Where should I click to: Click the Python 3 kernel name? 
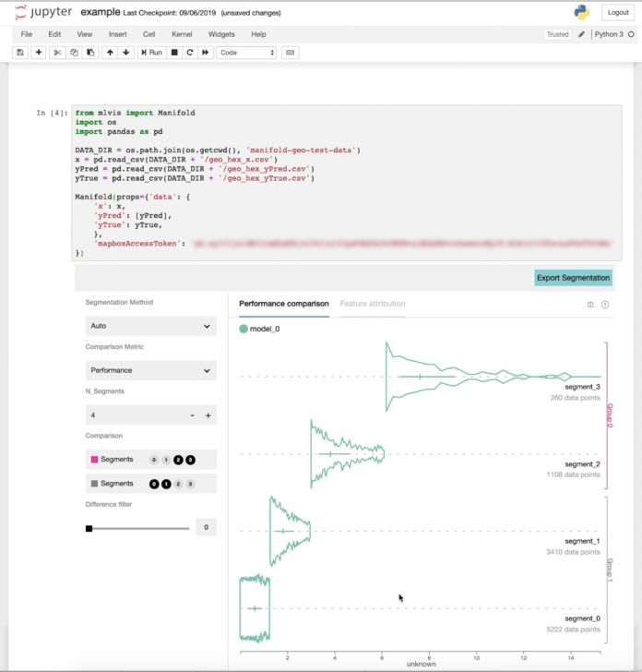609,34
